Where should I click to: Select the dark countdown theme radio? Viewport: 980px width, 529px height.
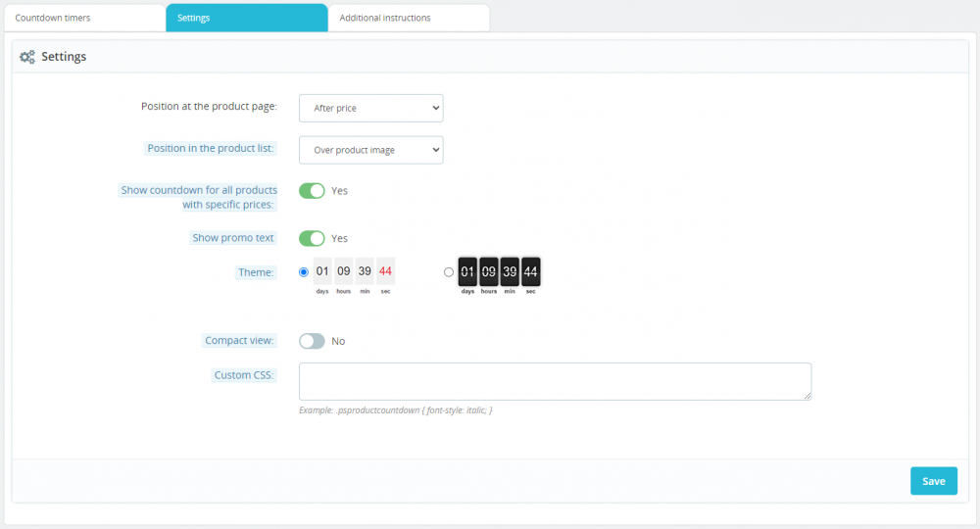click(x=449, y=272)
